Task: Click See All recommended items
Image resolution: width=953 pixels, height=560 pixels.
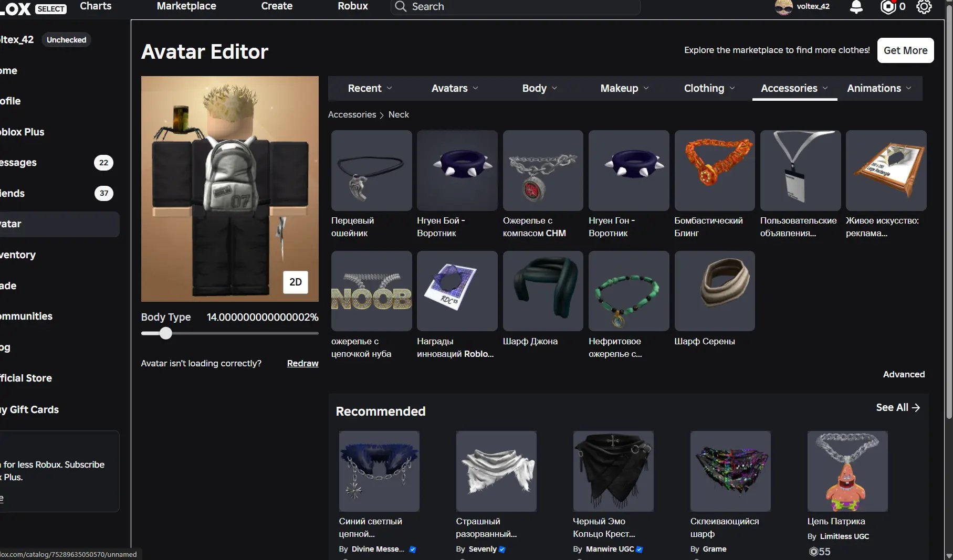Action: [898, 407]
